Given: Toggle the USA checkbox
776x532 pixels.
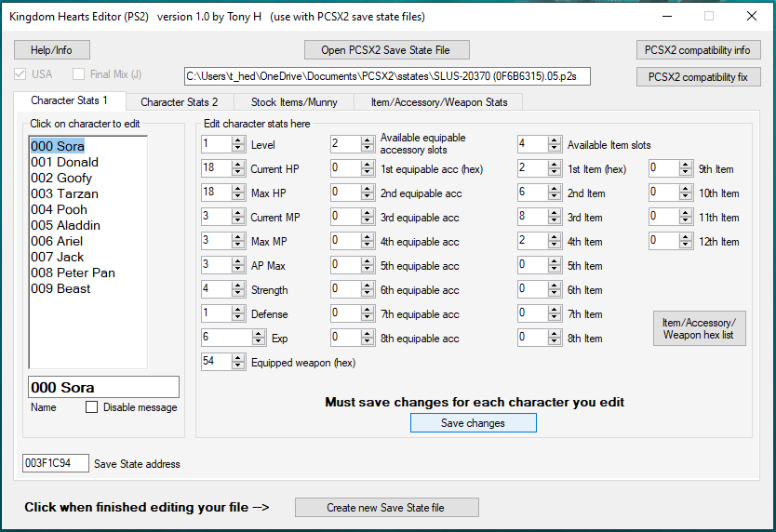Looking at the screenshot, I should click(x=21, y=74).
